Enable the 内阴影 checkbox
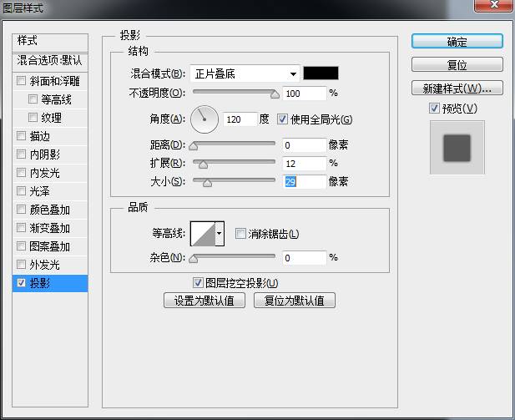Image resolution: width=515 pixels, height=420 pixels. [21, 154]
